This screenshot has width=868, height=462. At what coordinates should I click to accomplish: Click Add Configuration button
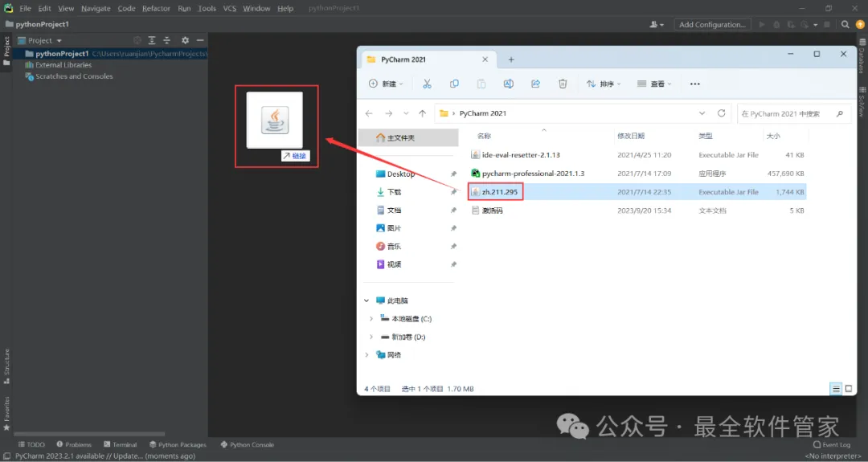pos(712,24)
